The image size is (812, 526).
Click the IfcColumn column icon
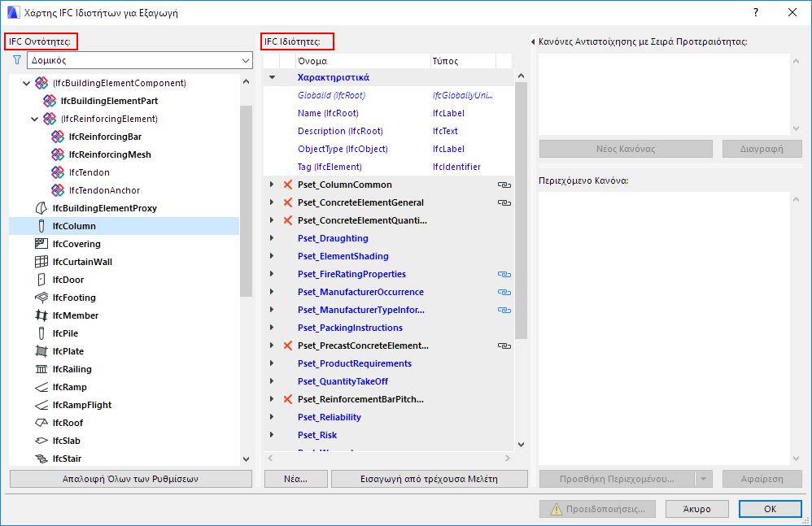(x=41, y=226)
